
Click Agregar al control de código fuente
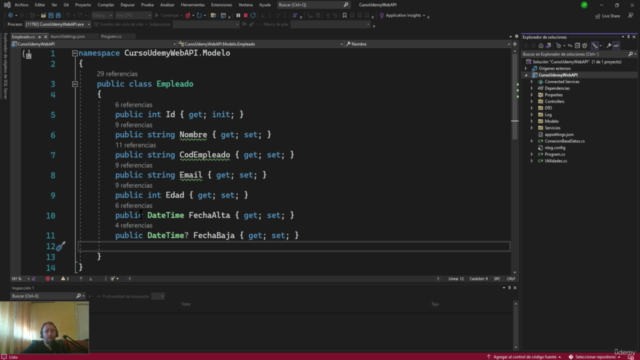tap(525, 357)
